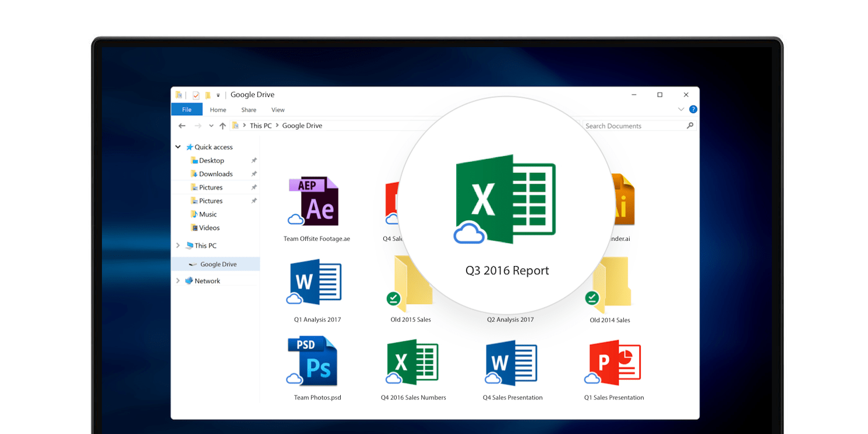Open the Team Photos.psd Photoshop file
The image size is (868, 434).
(x=313, y=361)
